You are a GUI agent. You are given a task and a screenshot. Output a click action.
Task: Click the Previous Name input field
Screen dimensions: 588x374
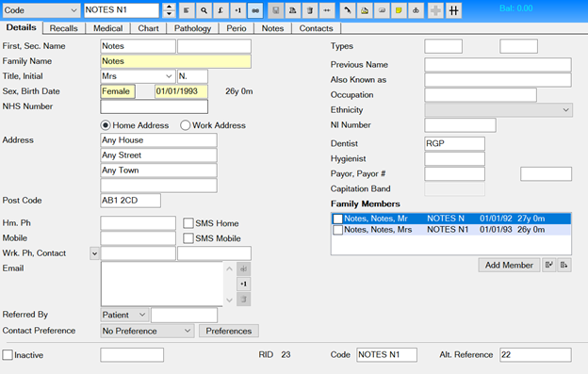point(498,65)
